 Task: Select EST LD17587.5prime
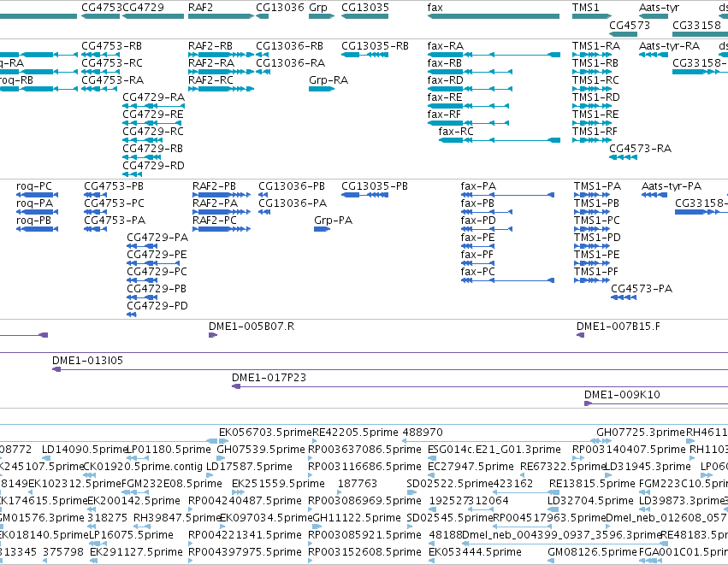pyautogui.click(x=249, y=467)
